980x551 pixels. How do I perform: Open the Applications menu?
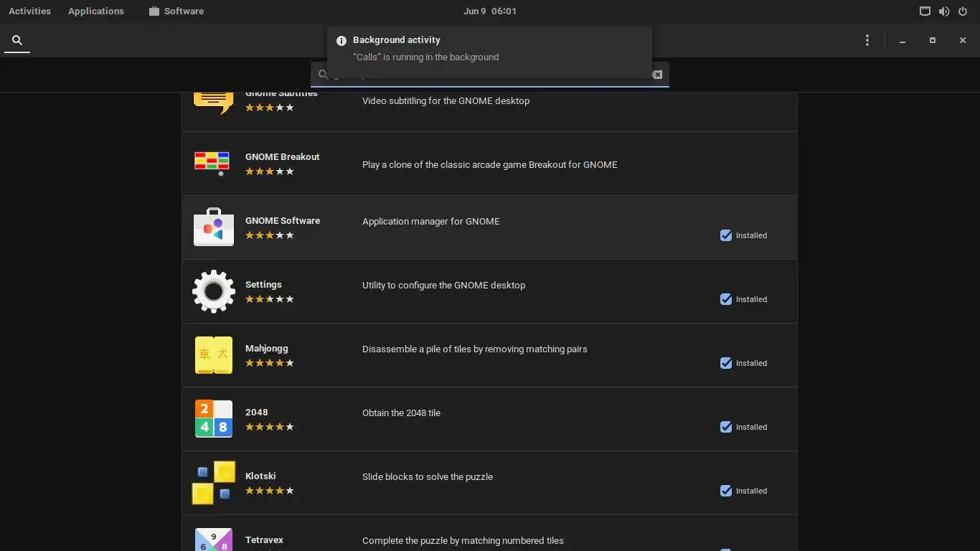96,11
